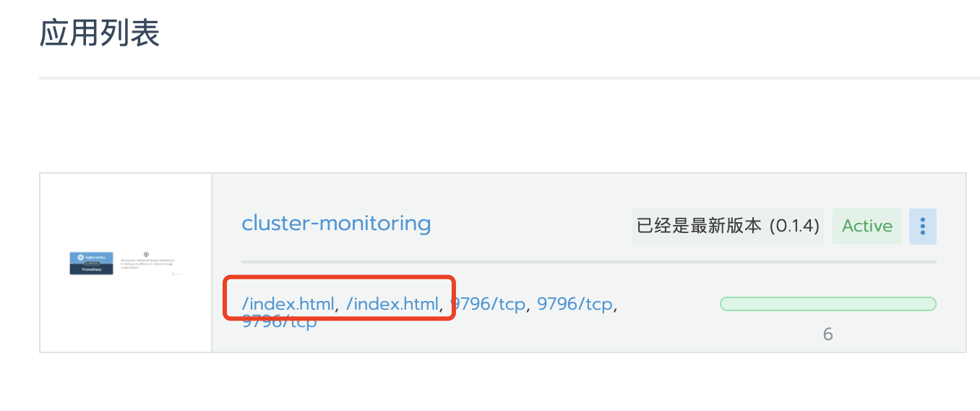Click the gray divider line under cluster-monitoring
Screen dimensions: 980x411
click(x=589, y=261)
